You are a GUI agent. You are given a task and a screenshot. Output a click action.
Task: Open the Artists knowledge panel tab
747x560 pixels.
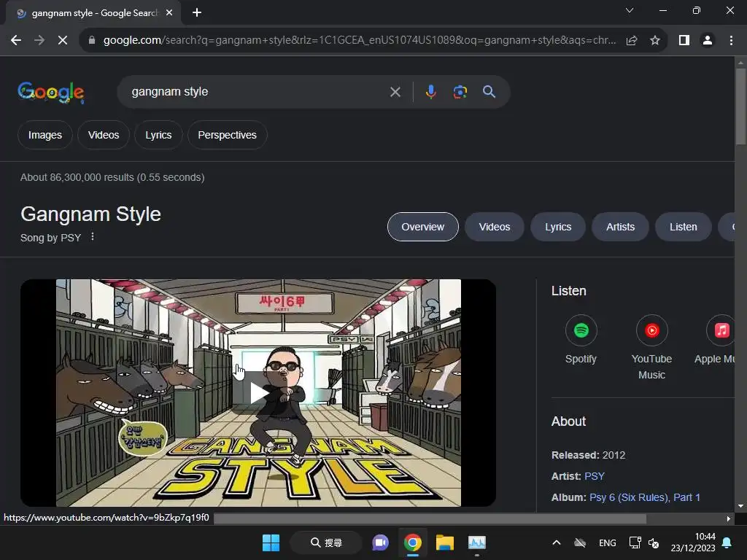620,227
